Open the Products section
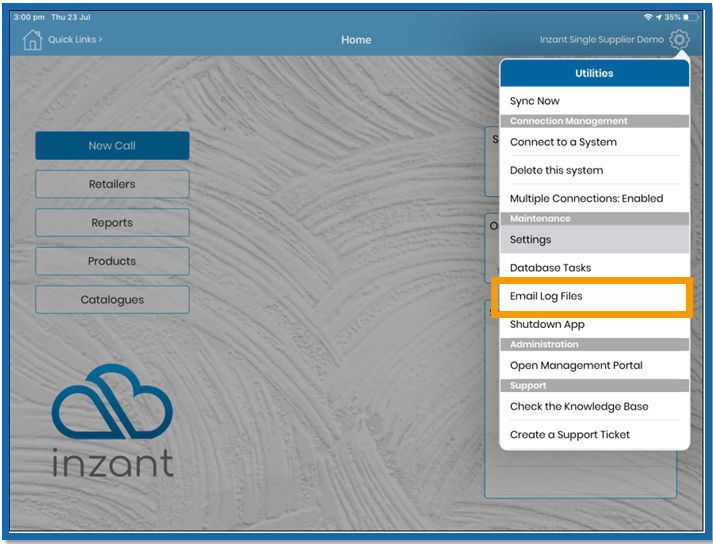Viewport: 713px width, 544px height. 112,261
